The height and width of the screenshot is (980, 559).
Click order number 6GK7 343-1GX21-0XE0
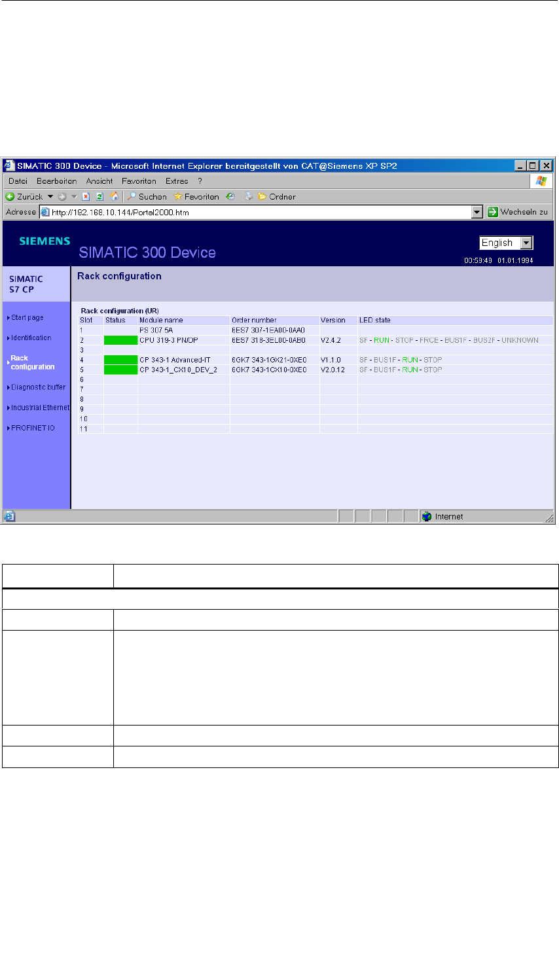(x=269, y=360)
